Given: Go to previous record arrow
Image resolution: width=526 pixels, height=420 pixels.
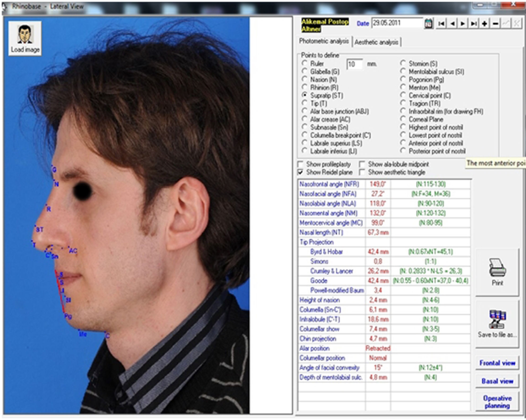Looking at the screenshot, I should coord(453,24).
